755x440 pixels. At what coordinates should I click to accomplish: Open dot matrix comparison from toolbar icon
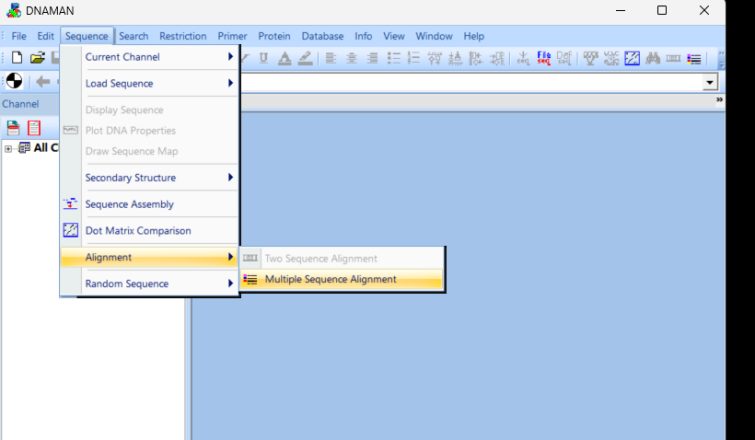[632, 58]
